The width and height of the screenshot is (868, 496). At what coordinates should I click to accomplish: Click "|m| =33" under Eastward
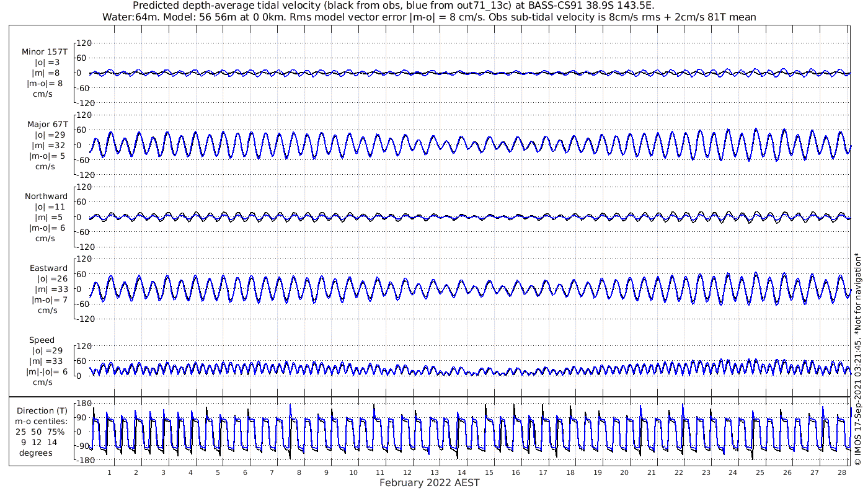tap(51, 289)
